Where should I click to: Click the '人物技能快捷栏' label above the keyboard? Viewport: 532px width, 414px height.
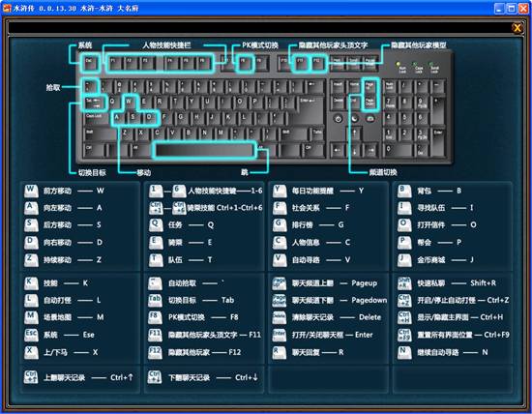(x=166, y=45)
